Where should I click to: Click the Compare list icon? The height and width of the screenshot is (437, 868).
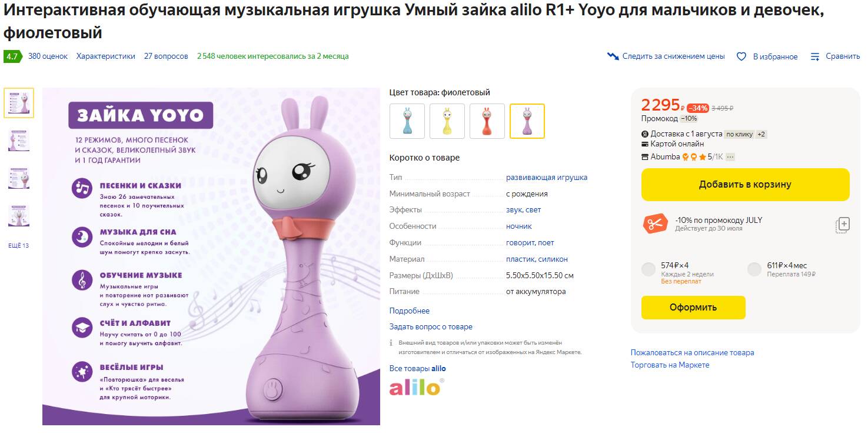point(815,56)
